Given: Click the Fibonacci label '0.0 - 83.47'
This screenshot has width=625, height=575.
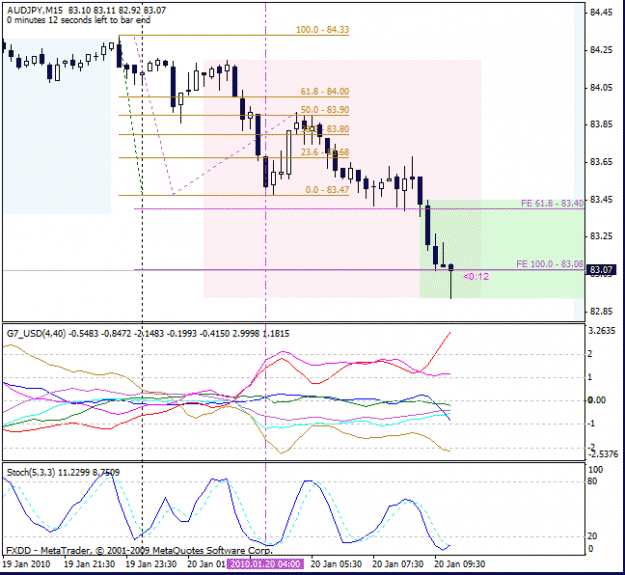Looking at the screenshot, I should pyautogui.click(x=327, y=190).
